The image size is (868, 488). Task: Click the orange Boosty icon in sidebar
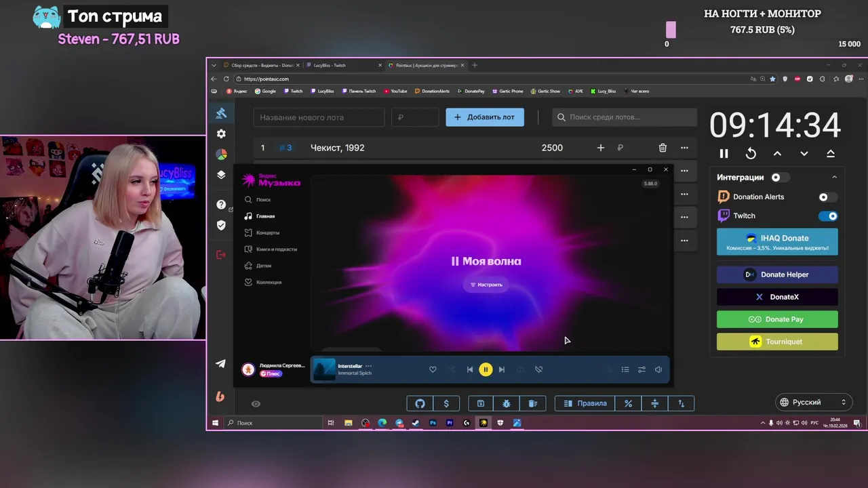(220, 397)
